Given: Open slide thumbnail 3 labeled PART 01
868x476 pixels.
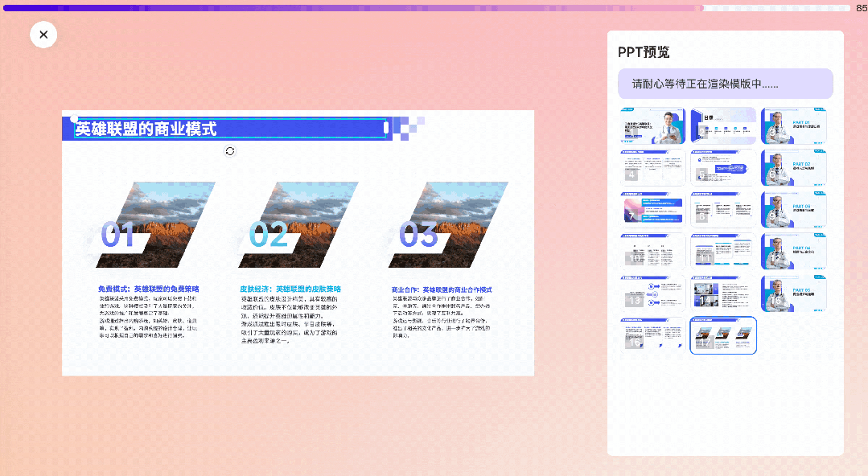Looking at the screenshot, I should click(793, 125).
